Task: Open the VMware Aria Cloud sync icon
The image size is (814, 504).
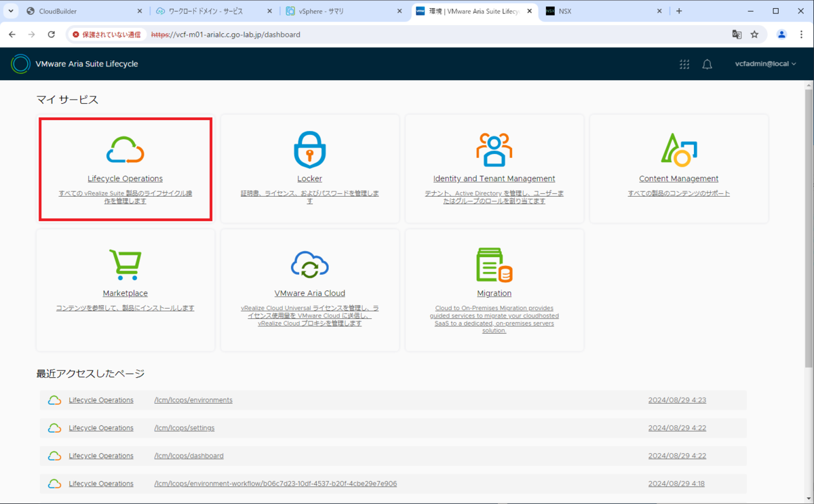Action: 310,265
